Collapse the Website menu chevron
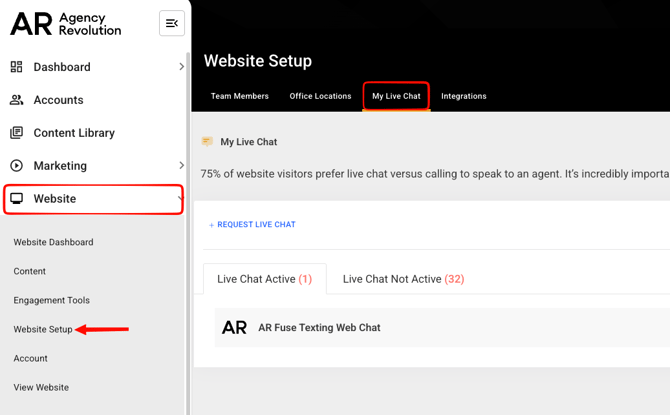Viewport: 670px width, 415px height. pyautogui.click(x=180, y=199)
